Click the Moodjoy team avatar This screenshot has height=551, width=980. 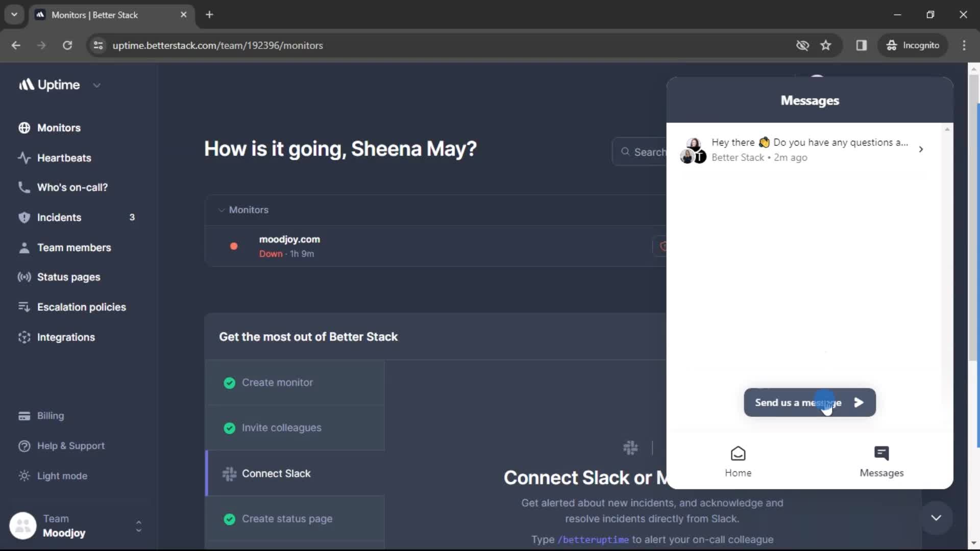click(x=23, y=526)
